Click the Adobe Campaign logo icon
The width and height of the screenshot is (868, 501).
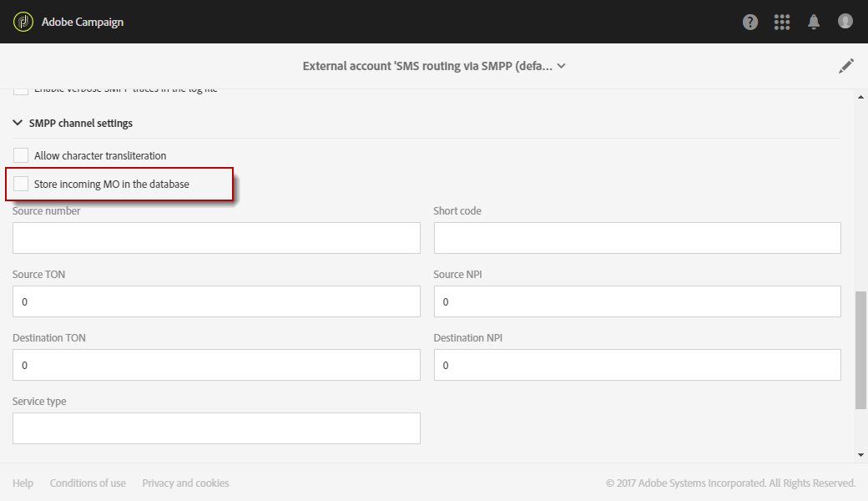(x=23, y=22)
